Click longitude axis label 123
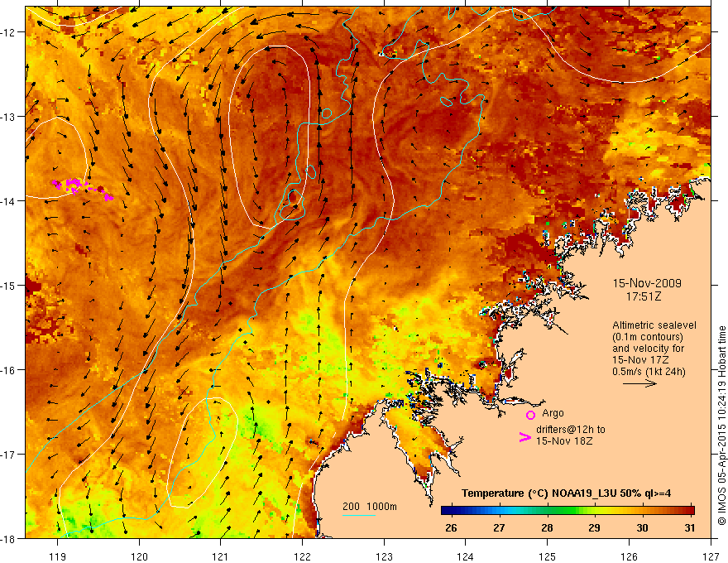728x563 pixels. (x=384, y=557)
